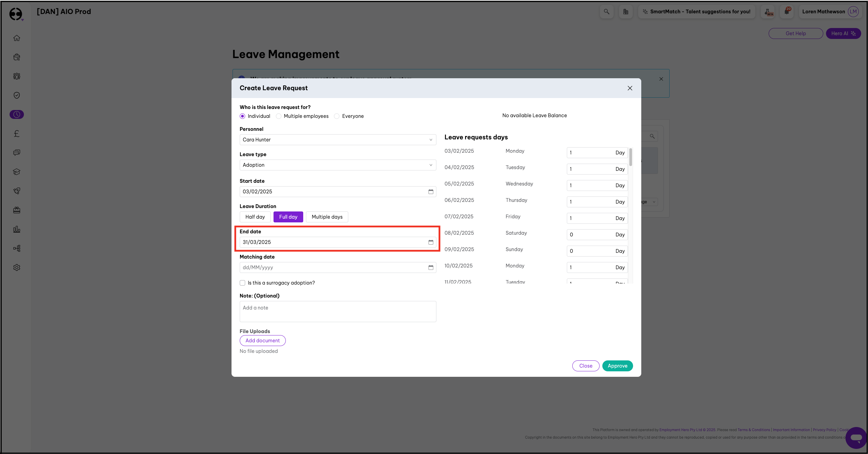The width and height of the screenshot is (868, 454).
Task: Click the notification bell icon in the header
Action: [x=786, y=12]
